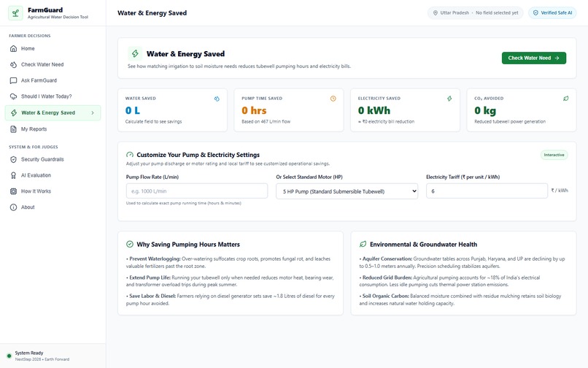The width and height of the screenshot is (588, 368).
Task: Open Ask FarmGuard menu item
Action: click(53, 80)
